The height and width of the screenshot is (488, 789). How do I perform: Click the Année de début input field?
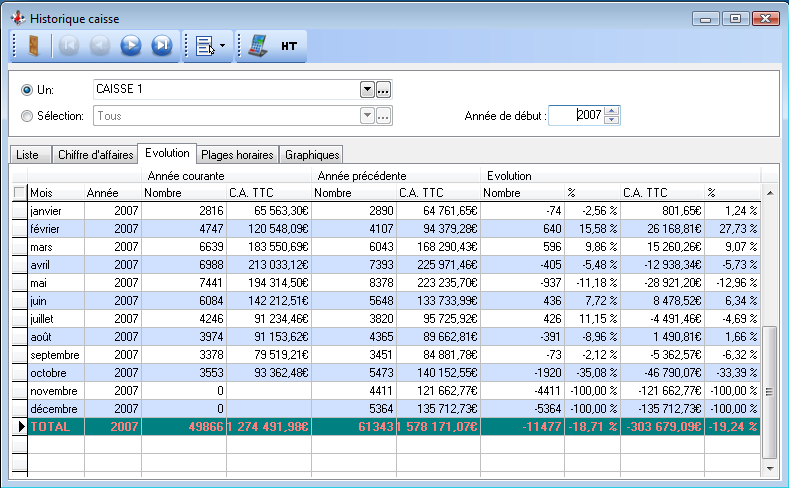pyautogui.click(x=576, y=116)
